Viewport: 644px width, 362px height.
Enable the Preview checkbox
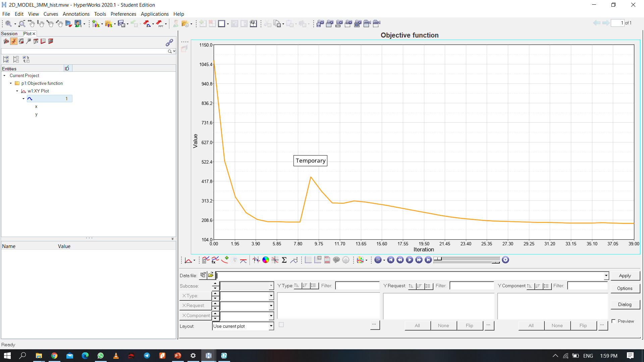(613, 321)
